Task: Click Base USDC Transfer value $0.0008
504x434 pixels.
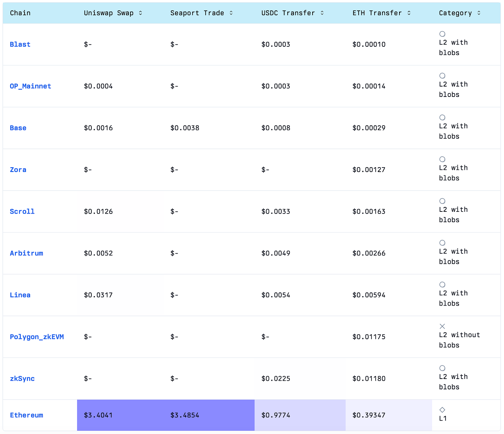Action: (x=276, y=128)
